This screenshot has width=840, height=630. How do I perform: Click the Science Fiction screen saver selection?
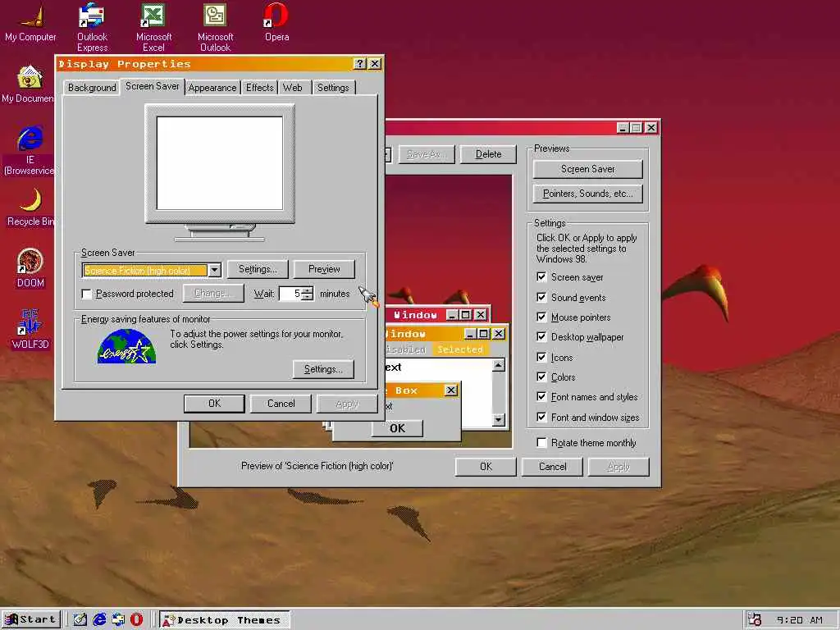[x=145, y=271]
